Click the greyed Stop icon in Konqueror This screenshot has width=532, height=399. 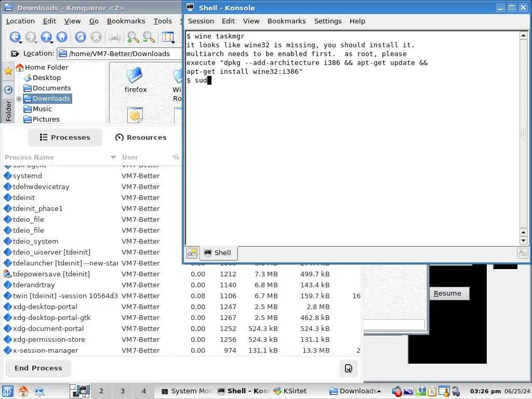(x=96, y=37)
